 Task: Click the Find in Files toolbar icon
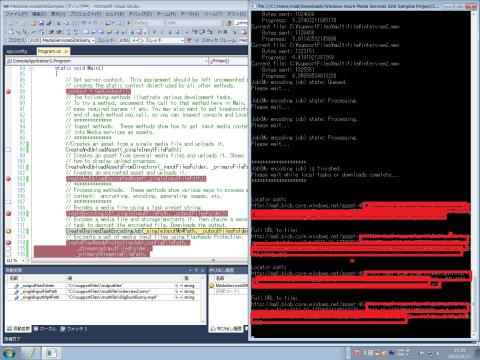[229, 23]
